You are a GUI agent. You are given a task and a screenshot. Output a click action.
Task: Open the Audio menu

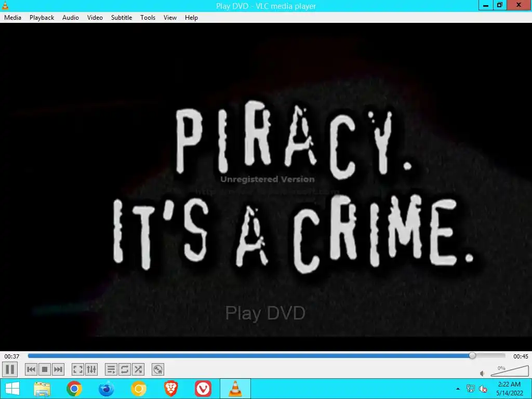[71, 18]
